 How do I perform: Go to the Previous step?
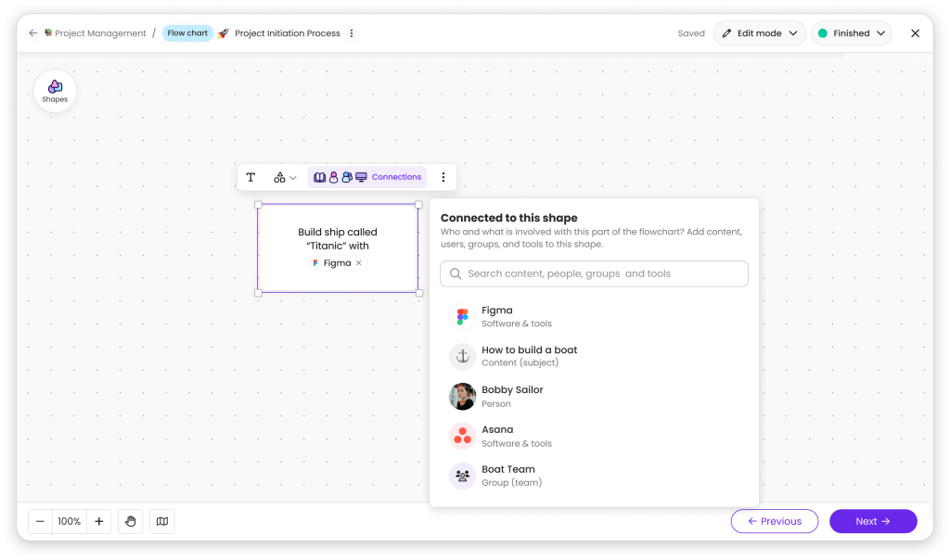pos(774,521)
